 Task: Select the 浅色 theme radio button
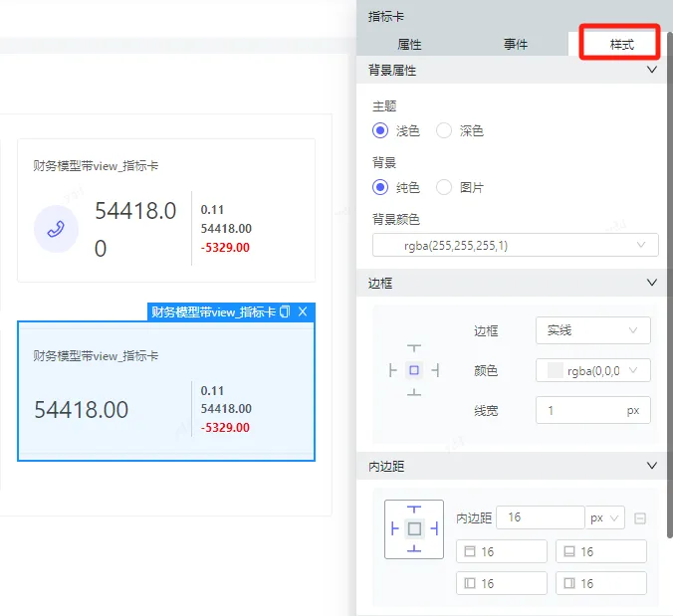click(380, 130)
